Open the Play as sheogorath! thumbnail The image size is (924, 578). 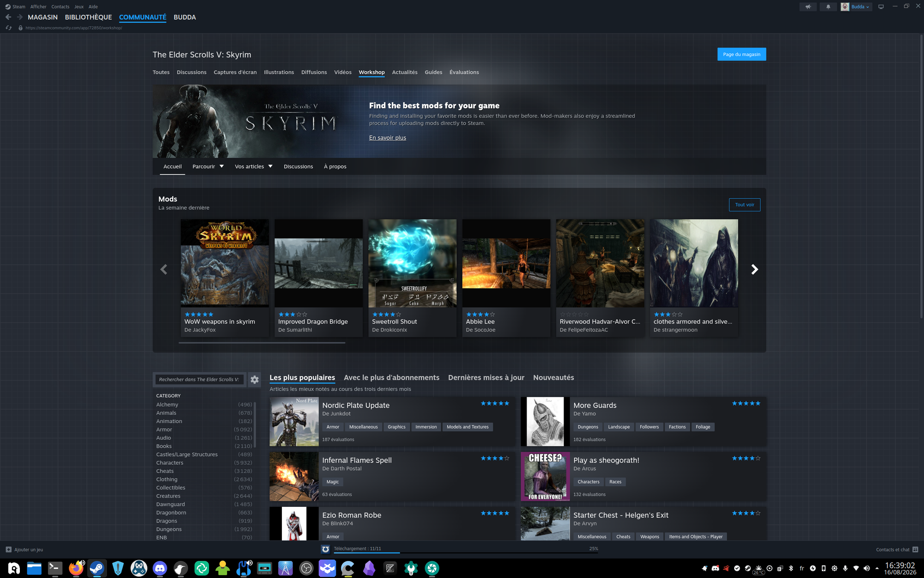pyautogui.click(x=545, y=476)
